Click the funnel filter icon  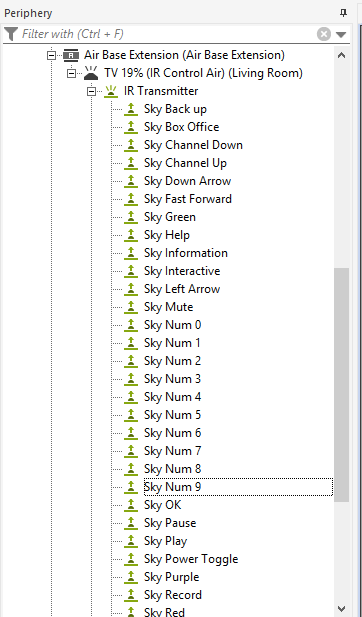pyautogui.click(x=11, y=34)
